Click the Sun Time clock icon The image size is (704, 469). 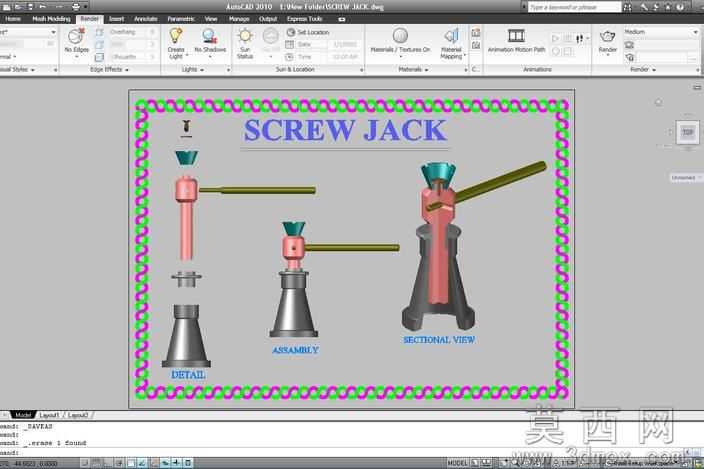click(x=290, y=57)
